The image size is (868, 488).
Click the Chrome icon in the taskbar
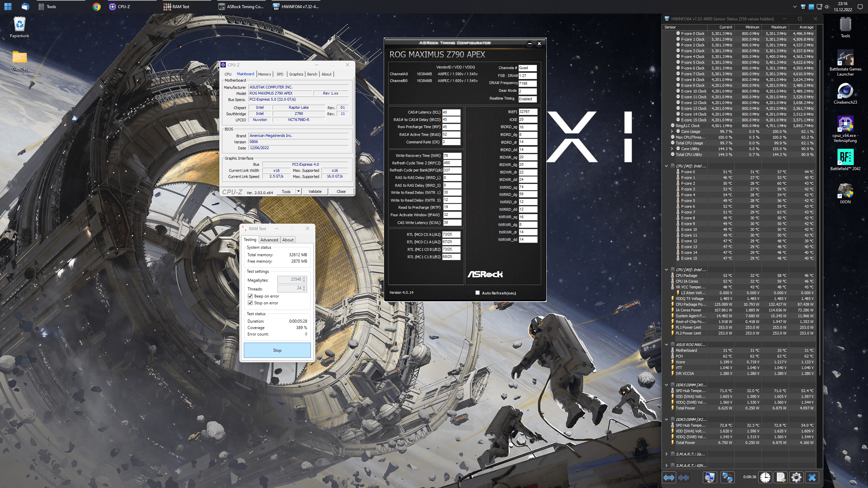tap(97, 6)
